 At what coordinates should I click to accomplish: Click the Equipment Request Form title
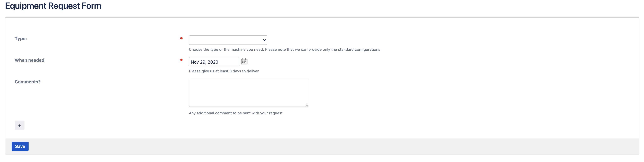tap(53, 6)
